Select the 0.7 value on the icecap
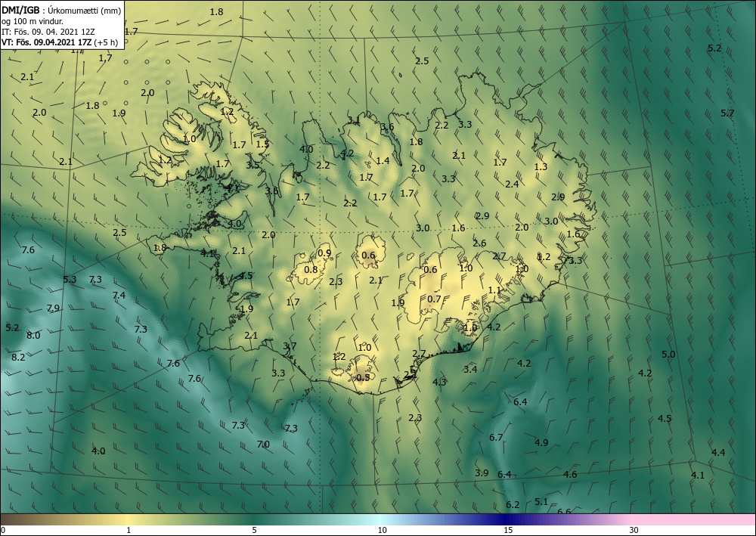Image resolution: width=756 pixels, height=536 pixels. 434,299
